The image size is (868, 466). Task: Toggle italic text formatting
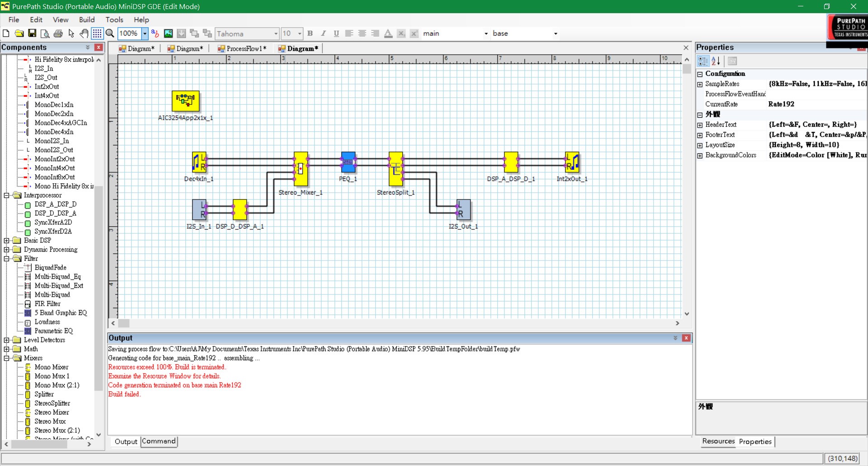tap(323, 33)
